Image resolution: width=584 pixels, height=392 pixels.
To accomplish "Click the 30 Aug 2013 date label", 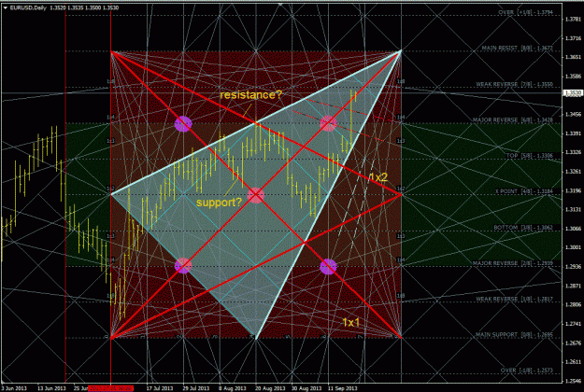I will point(305,388).
